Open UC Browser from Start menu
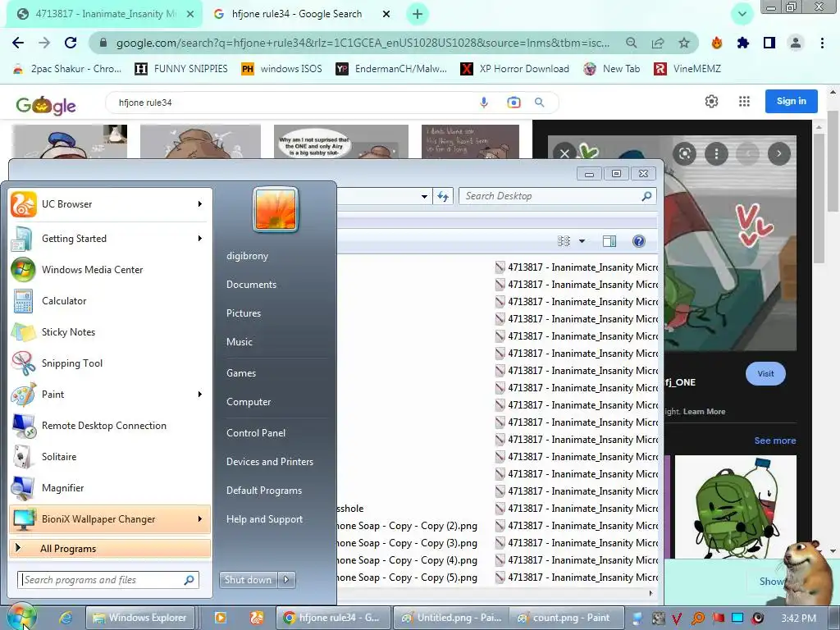The width and height of the screenshot is (840, 630). click(110, 204)
